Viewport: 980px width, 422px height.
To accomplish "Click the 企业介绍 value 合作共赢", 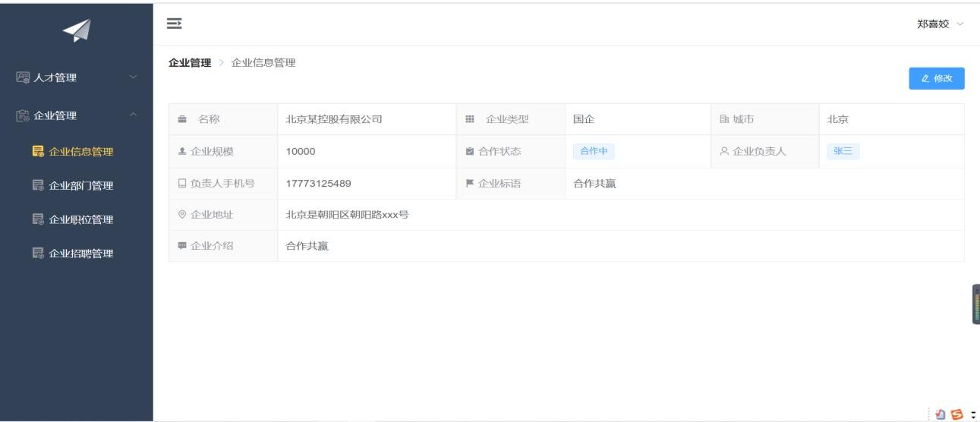I will point(307,246).
